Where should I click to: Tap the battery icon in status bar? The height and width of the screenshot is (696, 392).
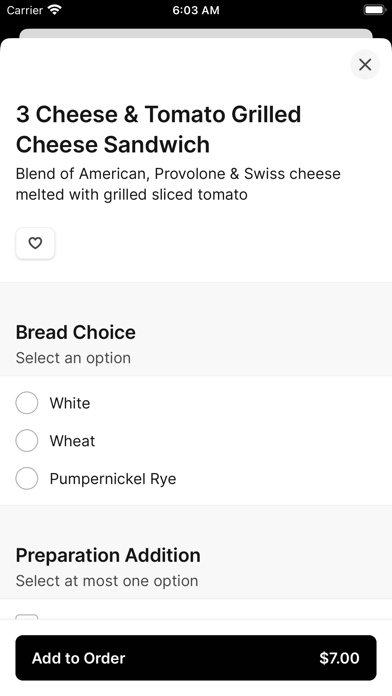tap(374, 10)
